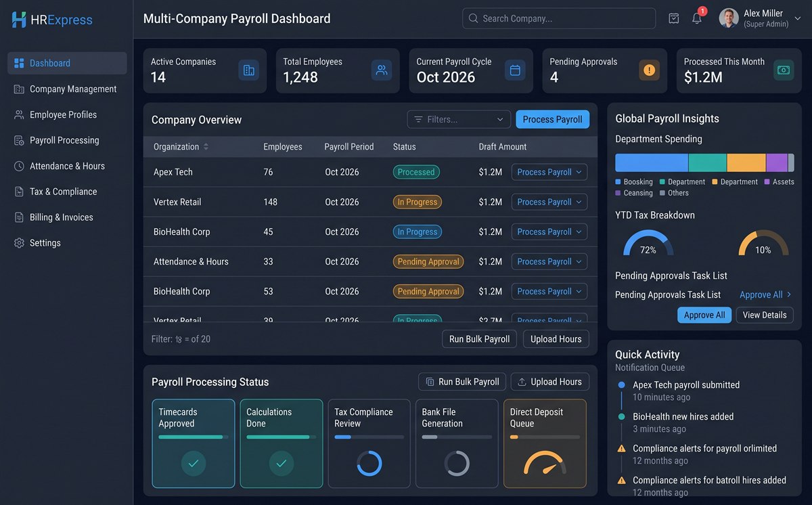Expand Process Payroll dropdown for Attendance & Hours row
The width and height of the screenshot is (812, 505).
click(x=549, y=261)
